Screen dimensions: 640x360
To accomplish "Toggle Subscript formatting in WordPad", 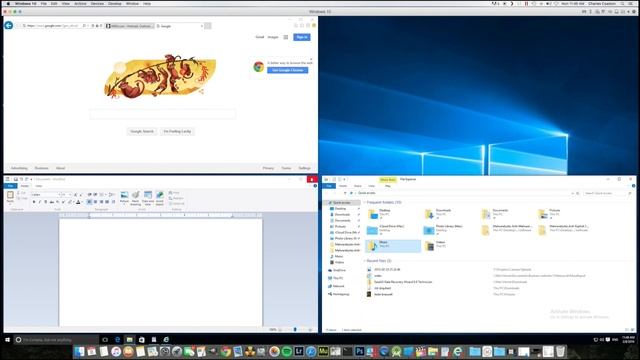I will [x=58, y=202].
